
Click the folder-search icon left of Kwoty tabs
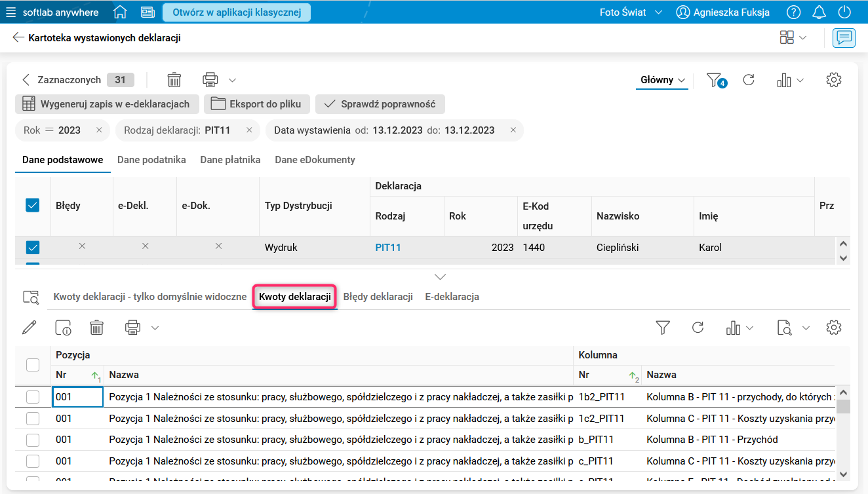[31, 297]
